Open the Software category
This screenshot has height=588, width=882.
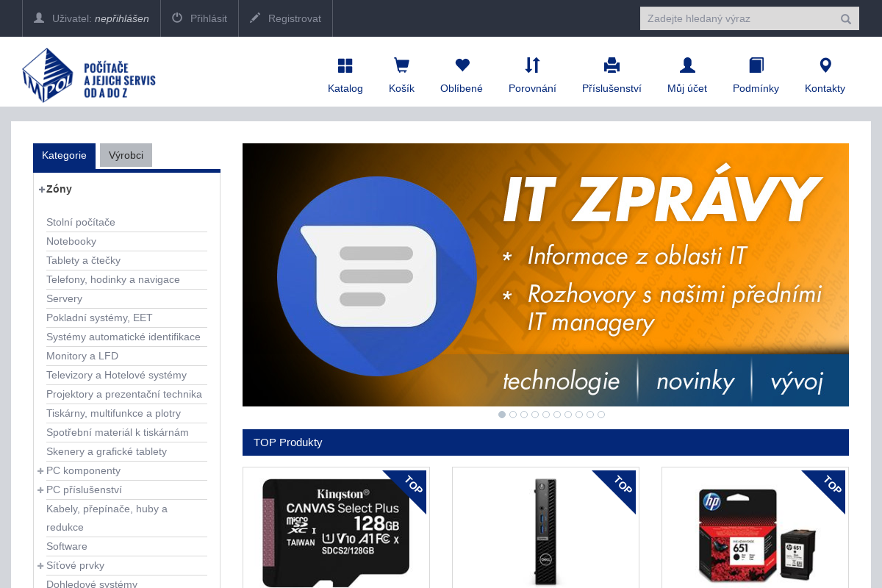pos(67,546)
